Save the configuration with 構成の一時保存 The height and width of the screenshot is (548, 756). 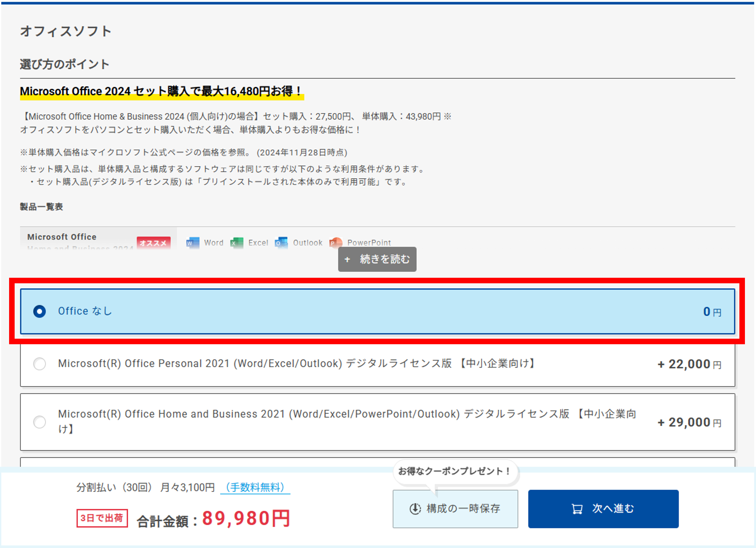click(455, 509)
